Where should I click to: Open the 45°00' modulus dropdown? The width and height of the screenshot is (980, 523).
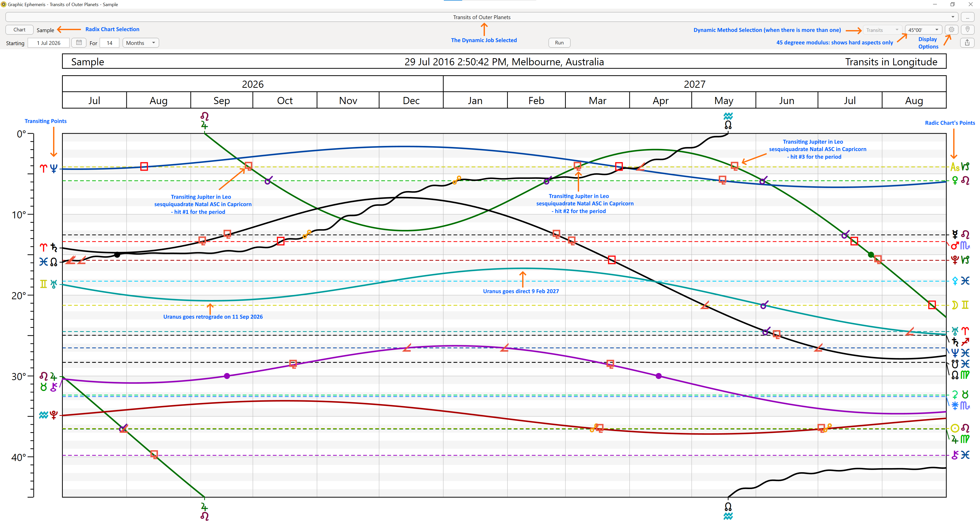(x=923, y=30)
